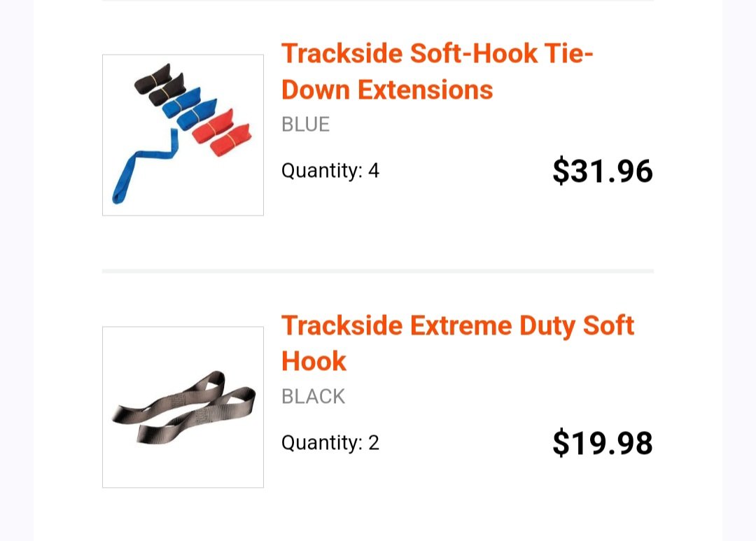Click the divider line above the first item
The height and width of the screenshot is (541, 756).
(378, 1)
